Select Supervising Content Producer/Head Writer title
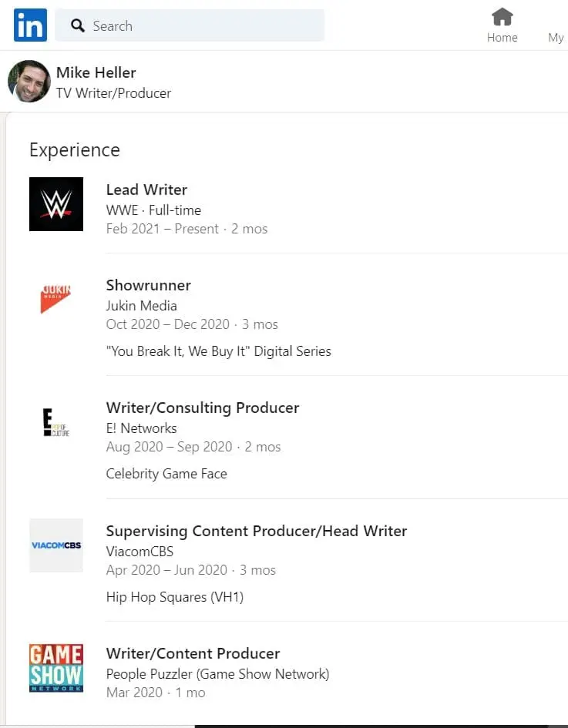Screen dimensions: 568x728 click(256, 531)
